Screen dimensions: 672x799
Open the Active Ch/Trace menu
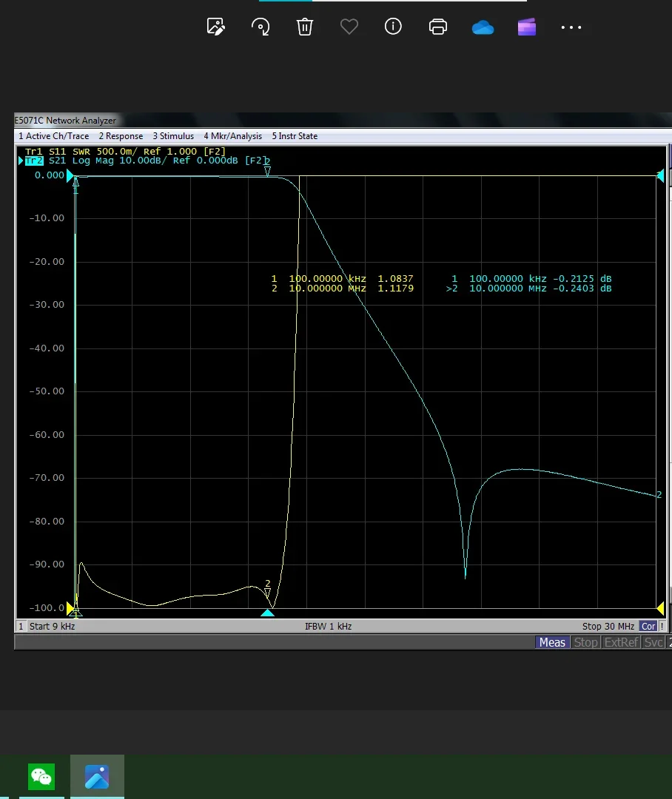click(53, 136)
